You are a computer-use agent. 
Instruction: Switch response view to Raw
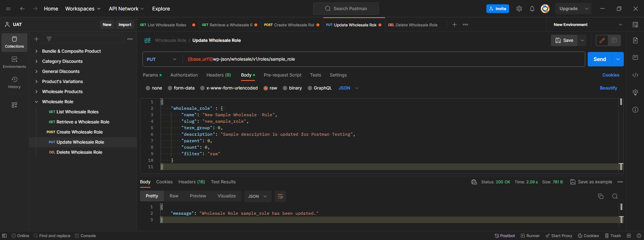click(174, 196)
